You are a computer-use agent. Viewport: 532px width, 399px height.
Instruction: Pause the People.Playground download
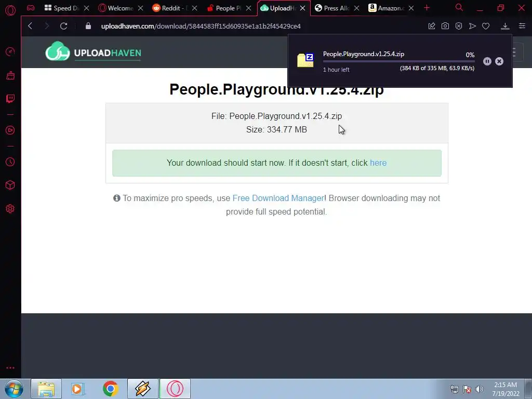click(487, 61)
